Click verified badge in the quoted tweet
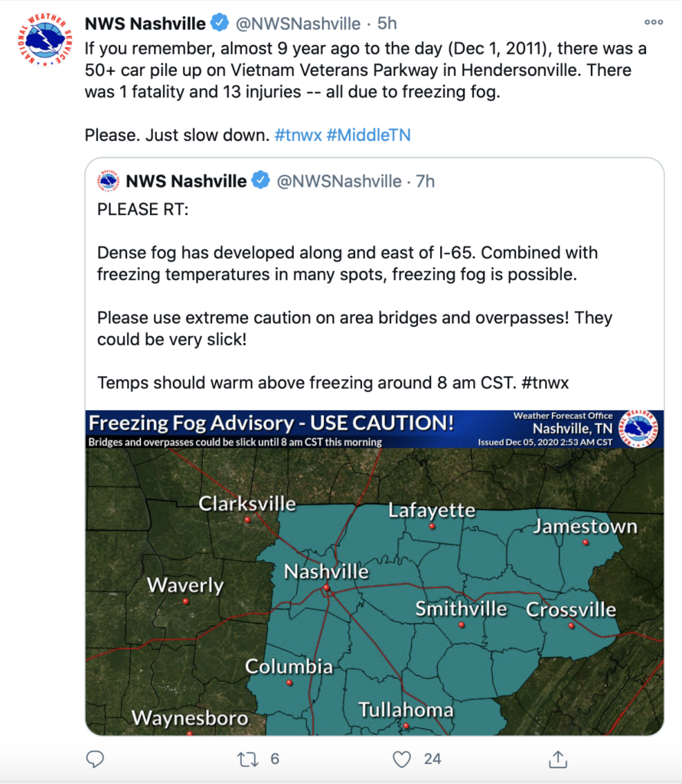Image resolution: width=682 pixels, height=784 pixels. (260, 181)
